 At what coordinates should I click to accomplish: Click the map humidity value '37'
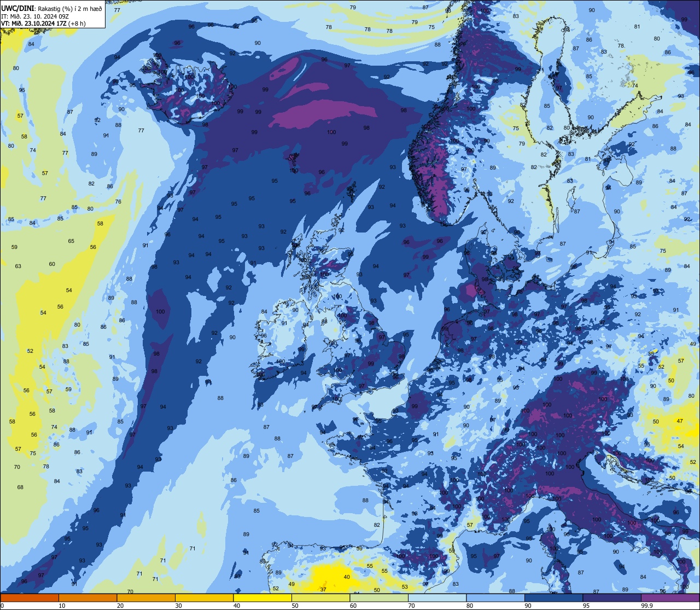(323, 589)
